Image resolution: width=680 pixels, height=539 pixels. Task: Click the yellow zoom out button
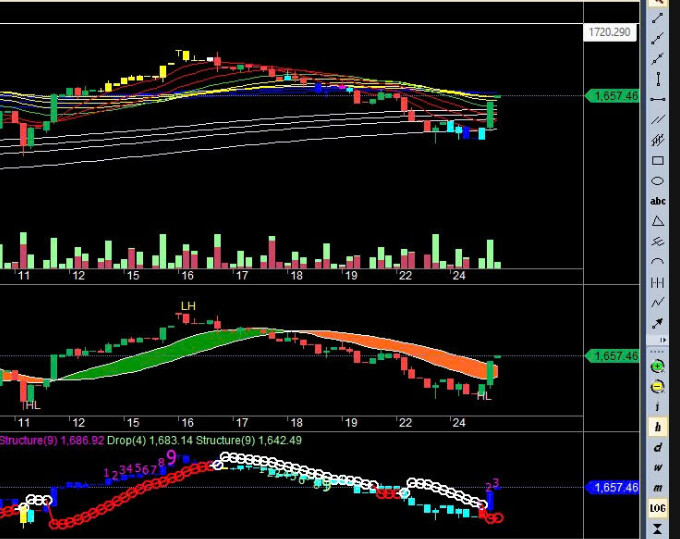click(657, 386)
